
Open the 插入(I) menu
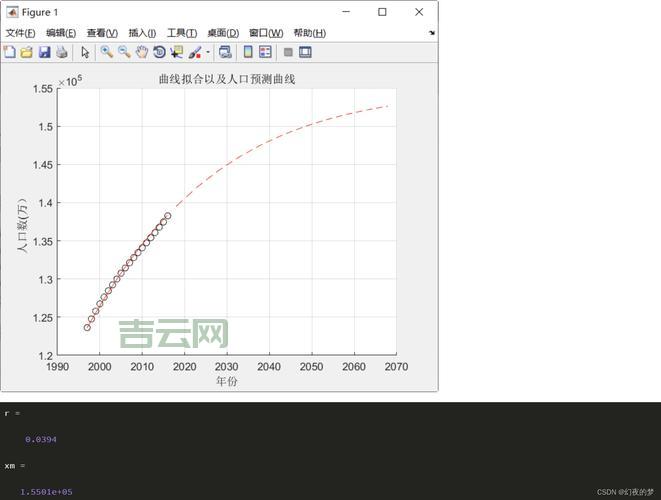click(142, 33)
